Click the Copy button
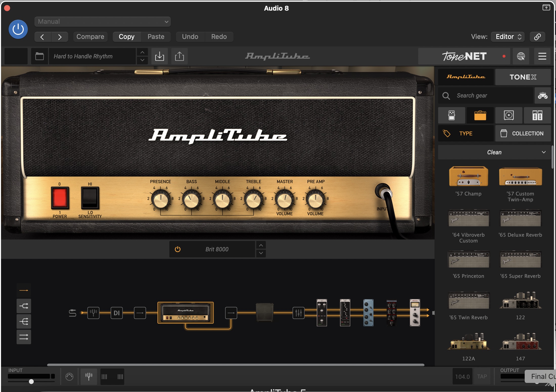This screenshot has width=556, height=392. pos(127,37)
